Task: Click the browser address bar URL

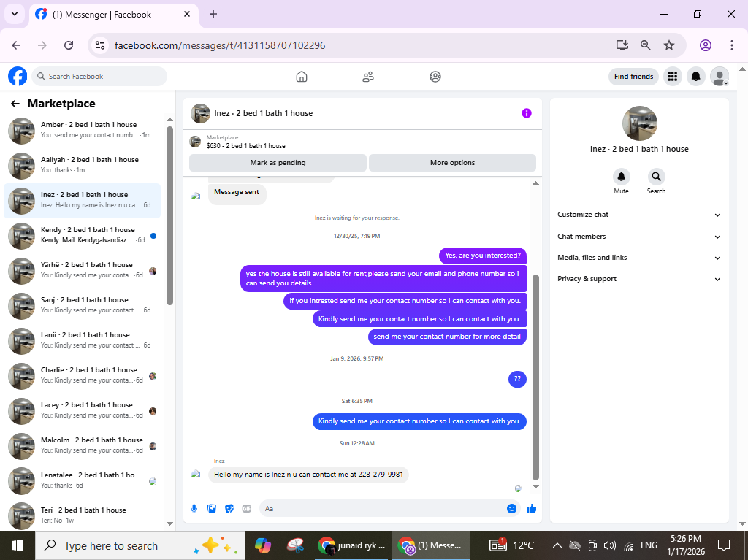Action: (220, 45)
